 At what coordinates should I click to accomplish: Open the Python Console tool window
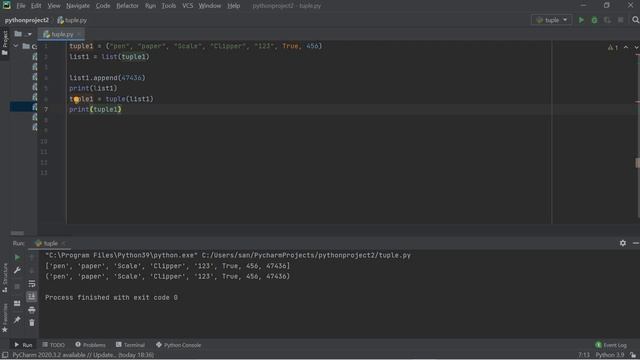coord(178,345)
